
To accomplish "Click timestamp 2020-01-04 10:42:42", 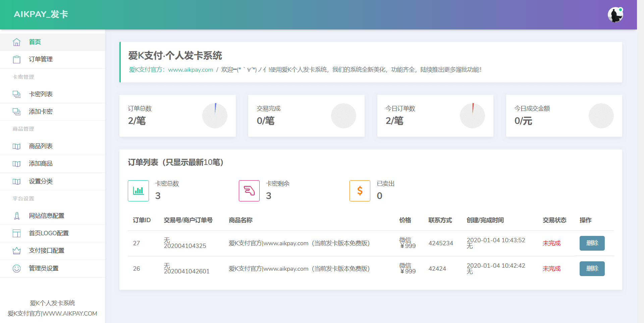I will (496, 266).
